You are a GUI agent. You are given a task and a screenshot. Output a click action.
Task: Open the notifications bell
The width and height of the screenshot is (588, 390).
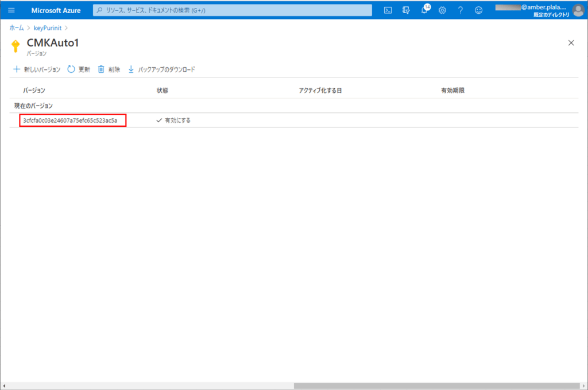pos(424,10)
